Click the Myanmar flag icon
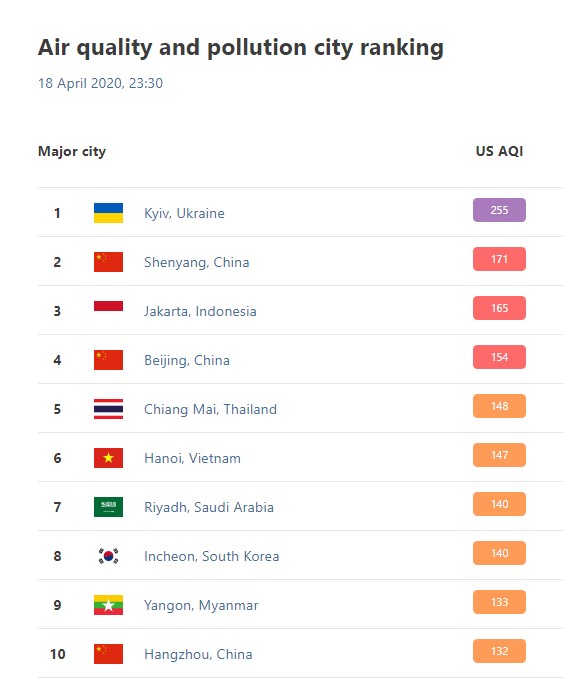This screenshot has height=682, width=563. (108, 605)
